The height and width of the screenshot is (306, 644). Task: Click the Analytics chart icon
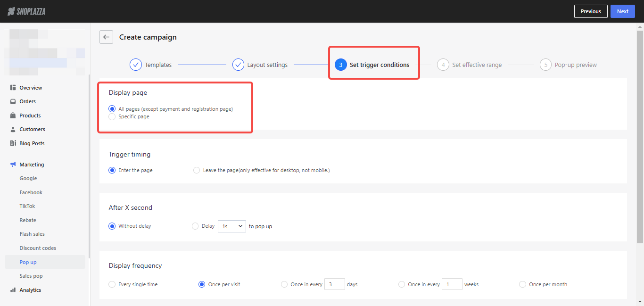tap(13, 290)
